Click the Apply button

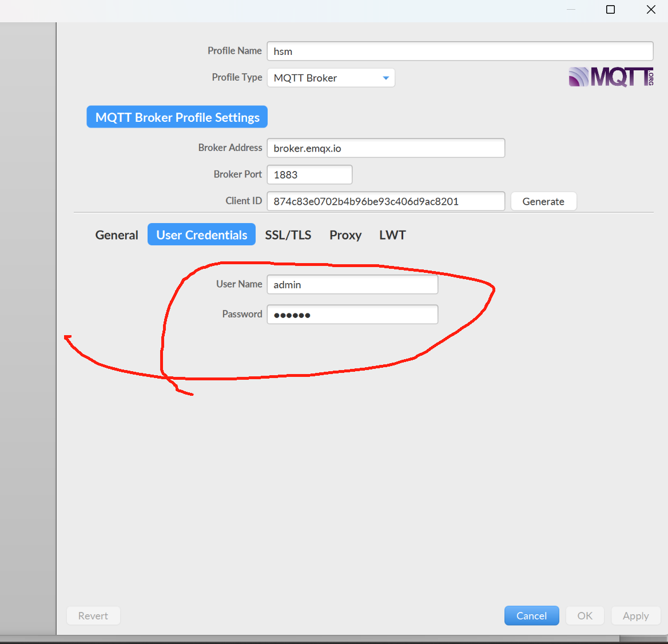click(x=635, y=616)
